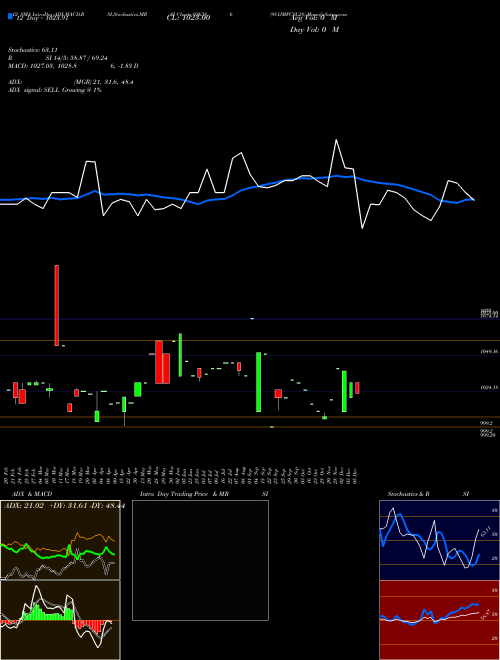The height and width of the screenshot is (660, 500).
Task: Click the 'Stochastics: 63.11' reading
Action: [33, 50]
